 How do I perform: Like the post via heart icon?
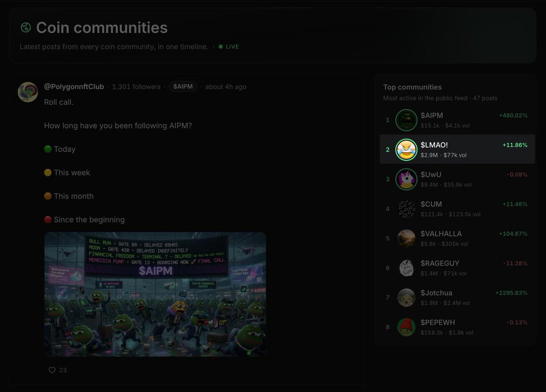click(x=52, y=370)
